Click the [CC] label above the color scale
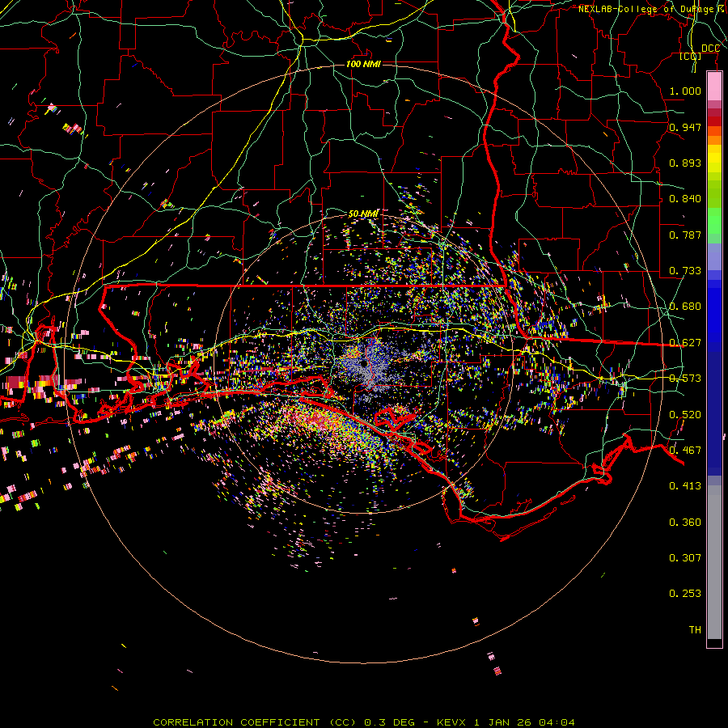This screenshot has height=728, width=728. point(691,56)
